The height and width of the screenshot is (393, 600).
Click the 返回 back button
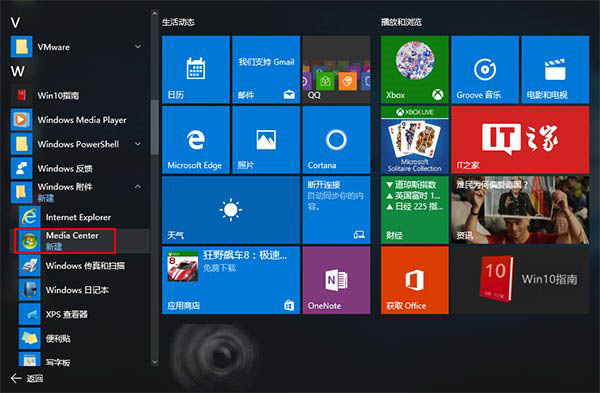tap(27, 378)
